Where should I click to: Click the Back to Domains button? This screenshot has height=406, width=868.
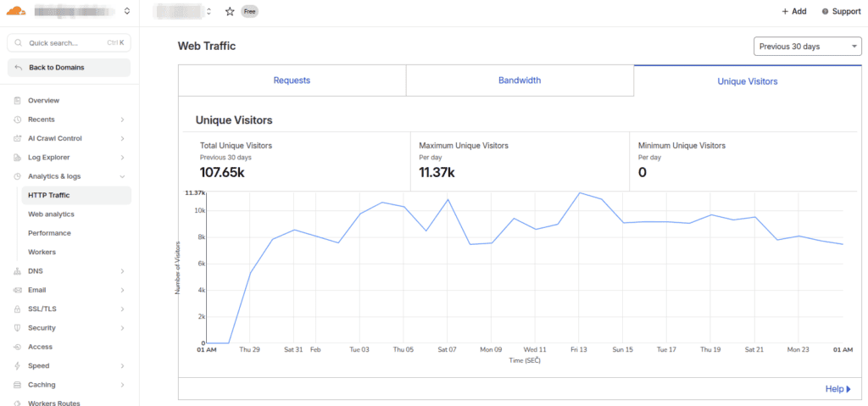tap(70, 68)
